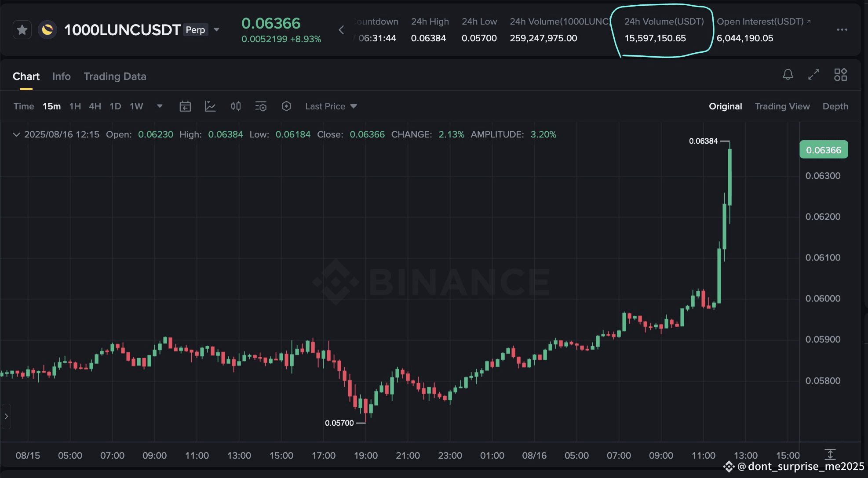The image size is (868, 478).
Task: Open the Info tab
Action: click(61, 76)
